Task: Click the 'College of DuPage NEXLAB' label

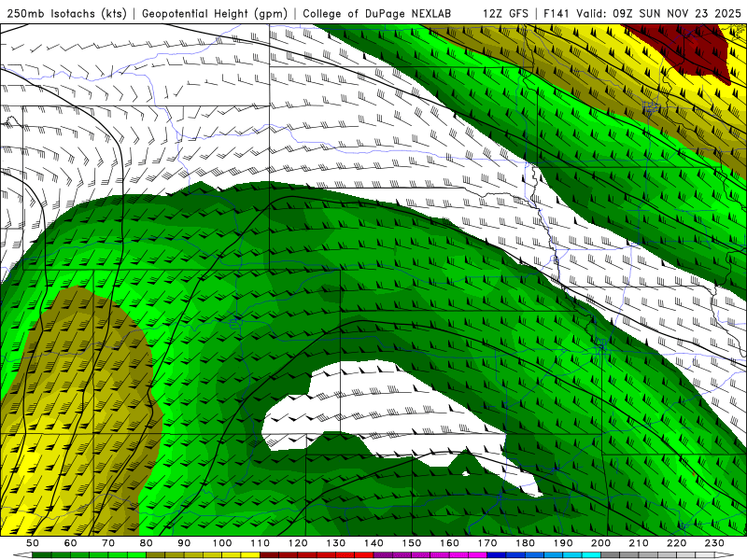Action: [x=377, y=13]
